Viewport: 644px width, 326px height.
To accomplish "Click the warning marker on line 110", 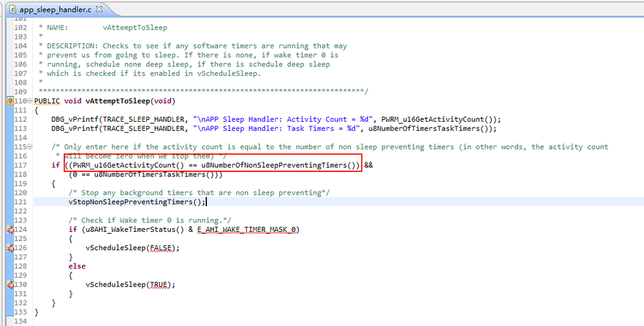I will [10, 101].
